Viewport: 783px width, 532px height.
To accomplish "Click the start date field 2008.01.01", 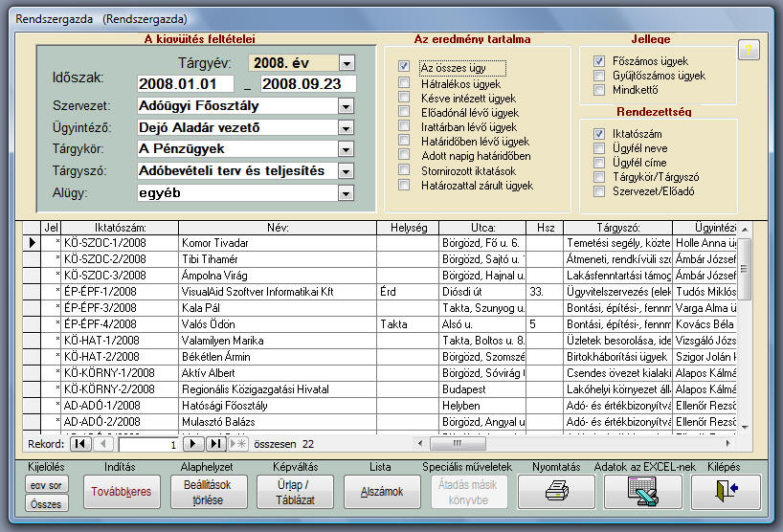I will pyautogui.click(x=186, y=84).
